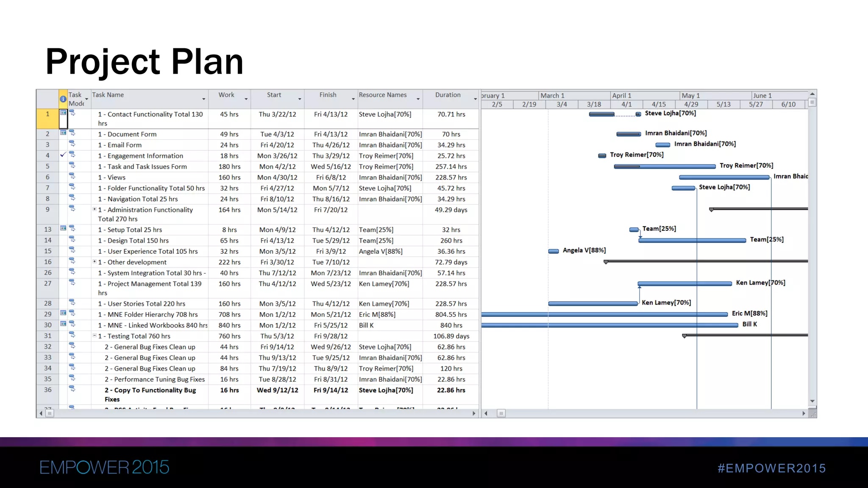
Task: Expand the Administration Functionality summary task
Action: click(x=95, y=209)
